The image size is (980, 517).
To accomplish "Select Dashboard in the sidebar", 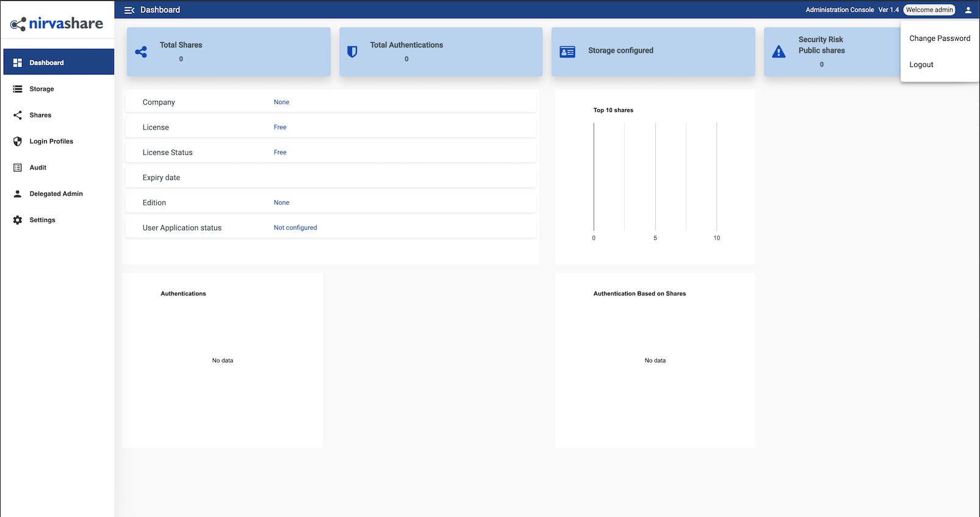I will point(46,63).
